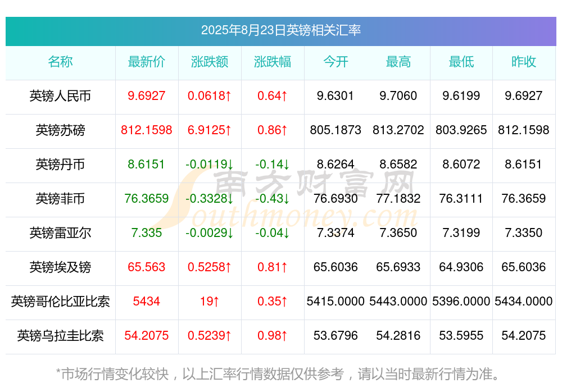Select opening value 805.1873
This screenshot has width=562, height=392.
click(x=336, y=130)
